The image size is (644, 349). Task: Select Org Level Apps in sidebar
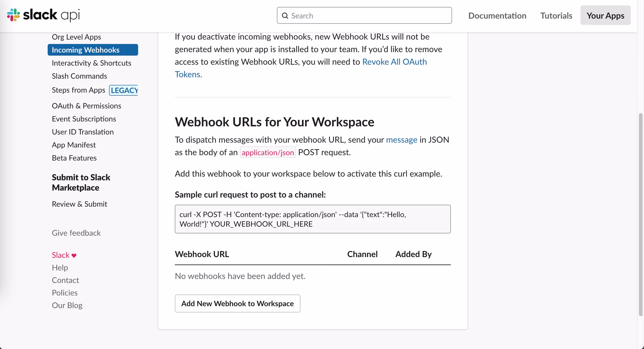click(x=76, y=37)
